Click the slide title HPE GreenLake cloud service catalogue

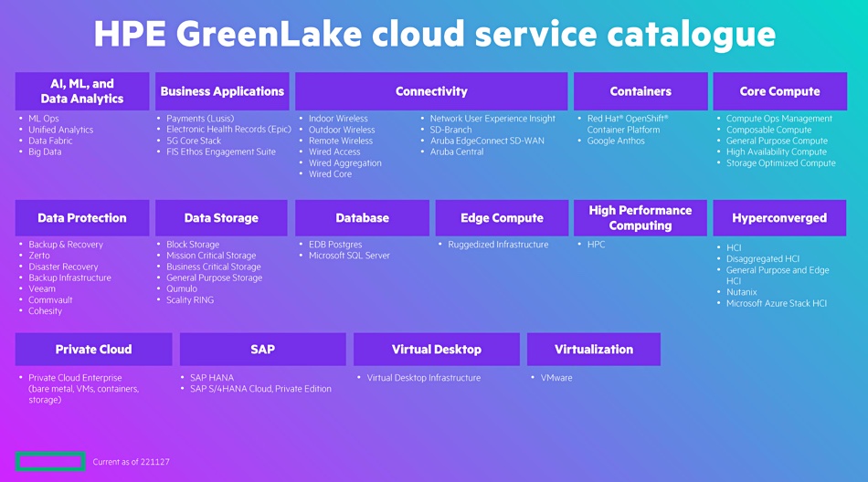[435, 35]
